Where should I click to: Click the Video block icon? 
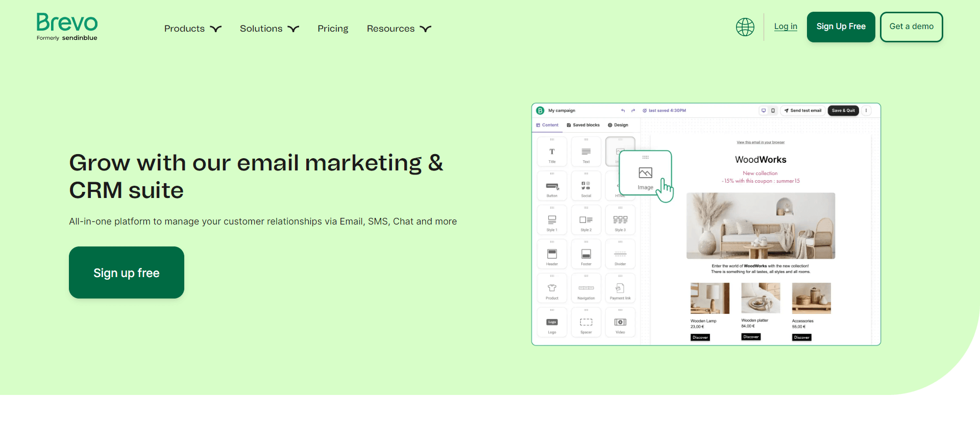[x=620, y=322]
